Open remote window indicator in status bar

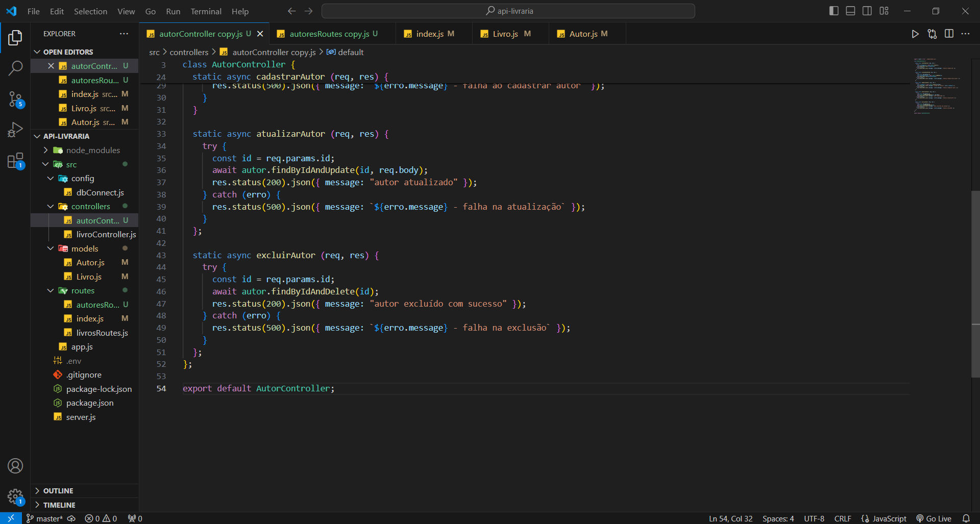click(11, 518)
